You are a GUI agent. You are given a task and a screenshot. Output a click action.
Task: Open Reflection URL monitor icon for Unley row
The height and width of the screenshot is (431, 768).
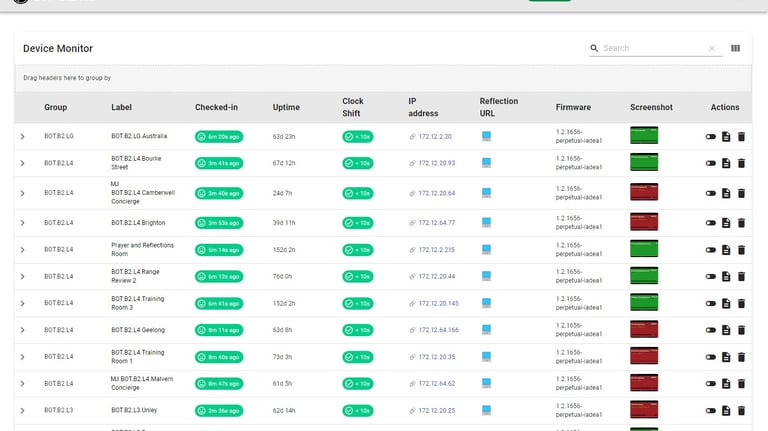point(486,410)
